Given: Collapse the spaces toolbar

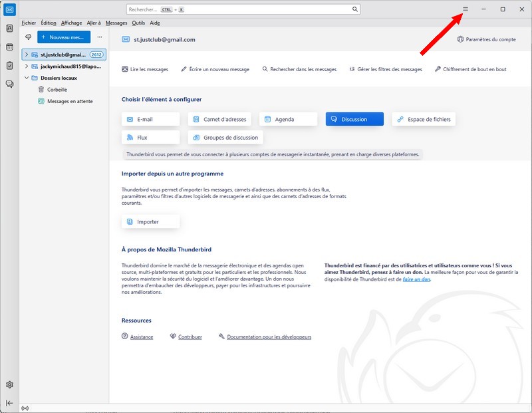Looking at the screenshot, I should point(9,403).
